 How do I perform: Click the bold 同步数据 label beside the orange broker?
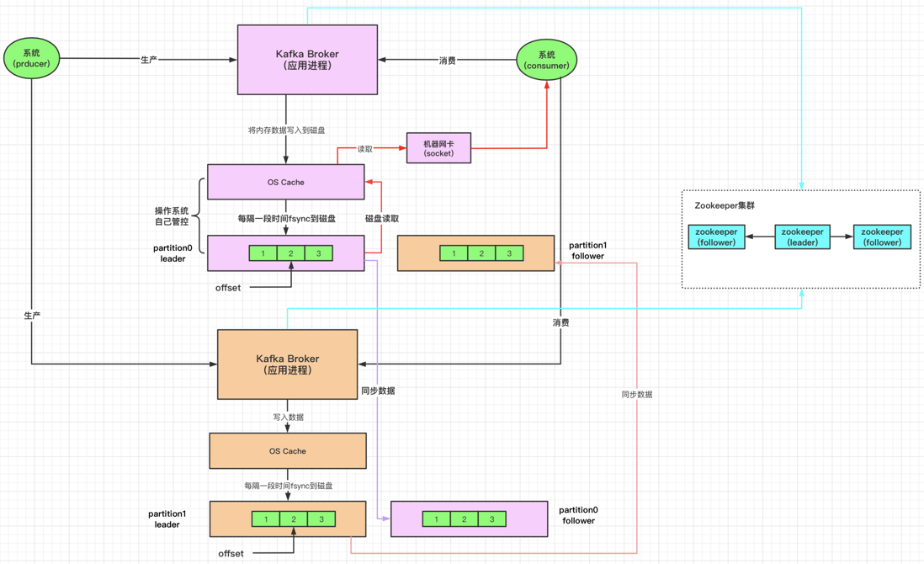[x=378, y=391]
